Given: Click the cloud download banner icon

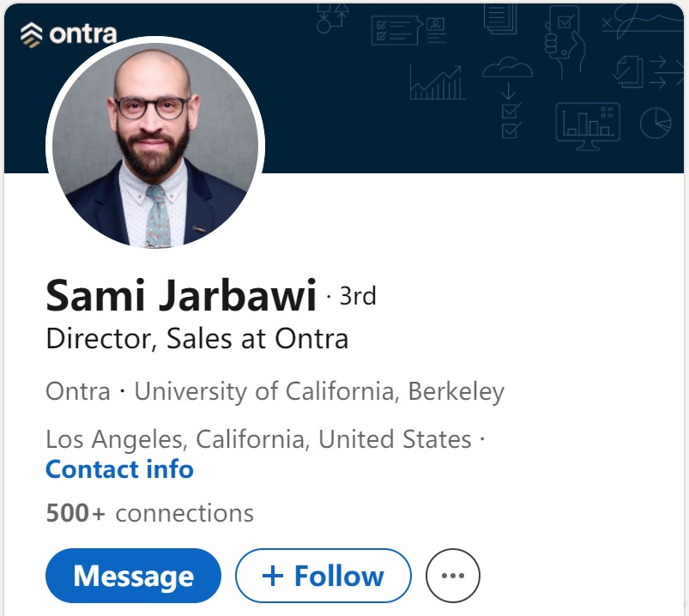Looking at the screenshot, I should point(509,72).
